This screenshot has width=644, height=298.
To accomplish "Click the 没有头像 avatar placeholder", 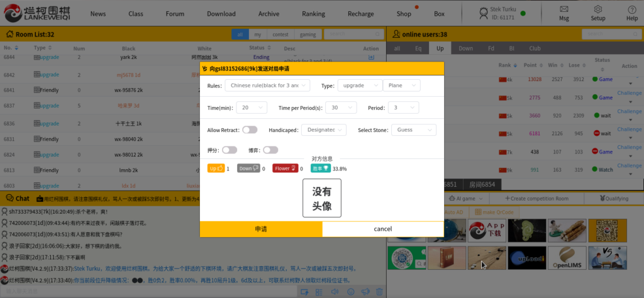I will tap(322, 198).
